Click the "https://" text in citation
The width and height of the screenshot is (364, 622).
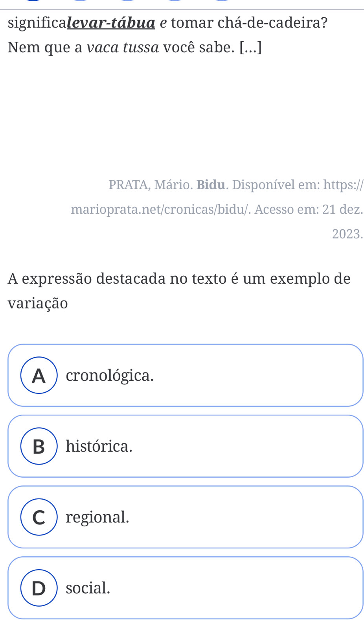(343, 185)
